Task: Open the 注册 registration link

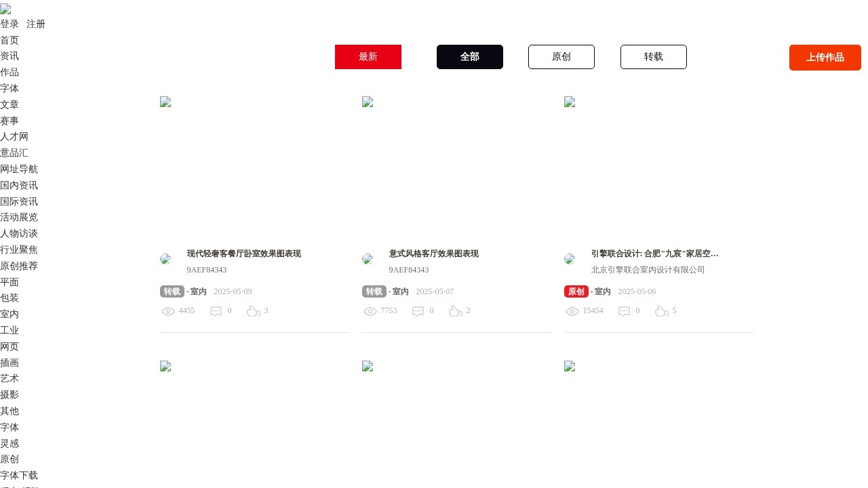Action: click(35, 24)
